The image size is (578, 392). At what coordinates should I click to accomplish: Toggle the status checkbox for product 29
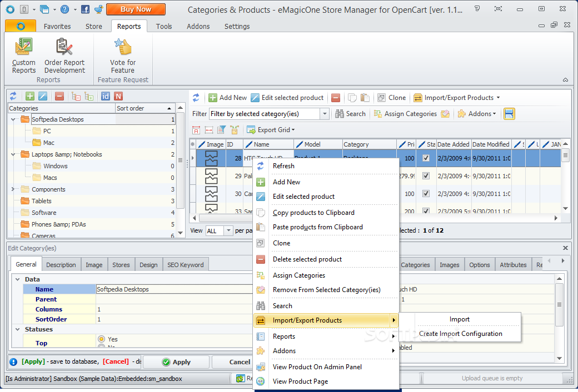pos(426,176)
